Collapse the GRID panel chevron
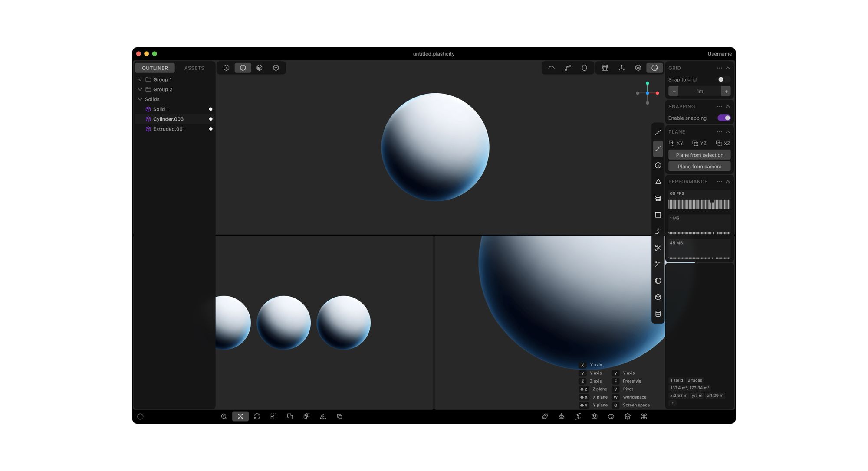Viewport: 868px width, 471px height. pyautogui.click(x=728, y=68)
